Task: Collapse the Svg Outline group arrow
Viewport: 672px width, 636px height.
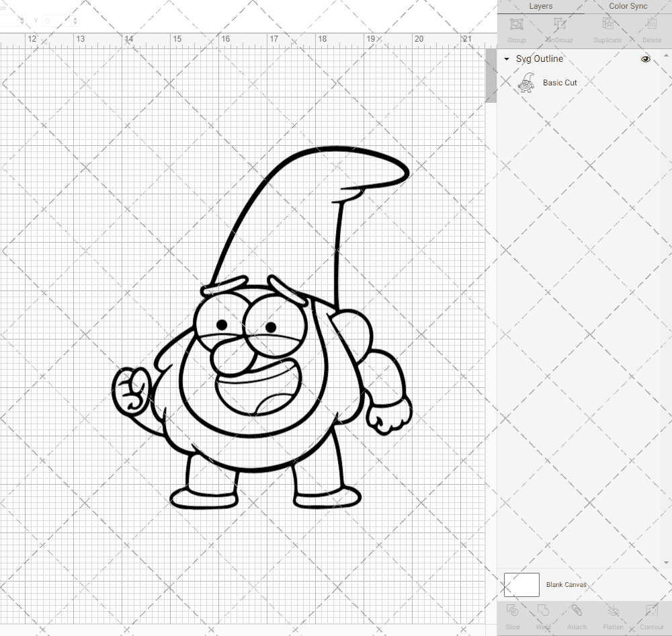Action: point(507,58)
